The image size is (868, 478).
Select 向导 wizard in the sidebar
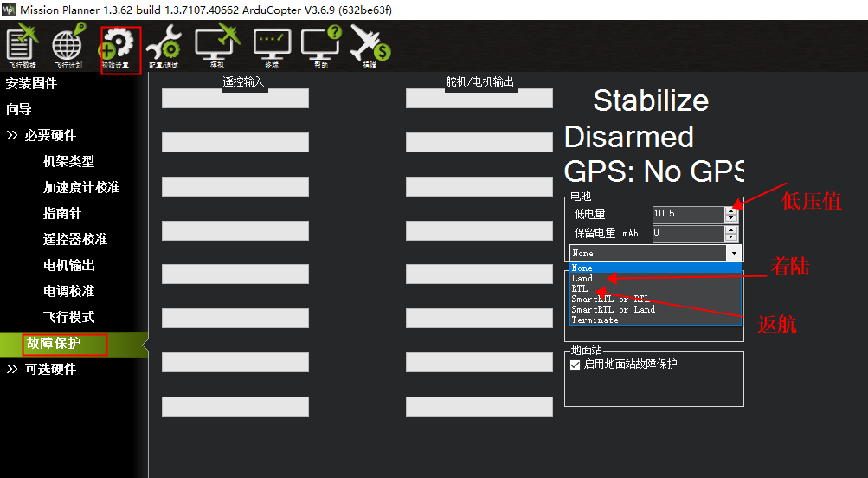click(x=19, y=110)
